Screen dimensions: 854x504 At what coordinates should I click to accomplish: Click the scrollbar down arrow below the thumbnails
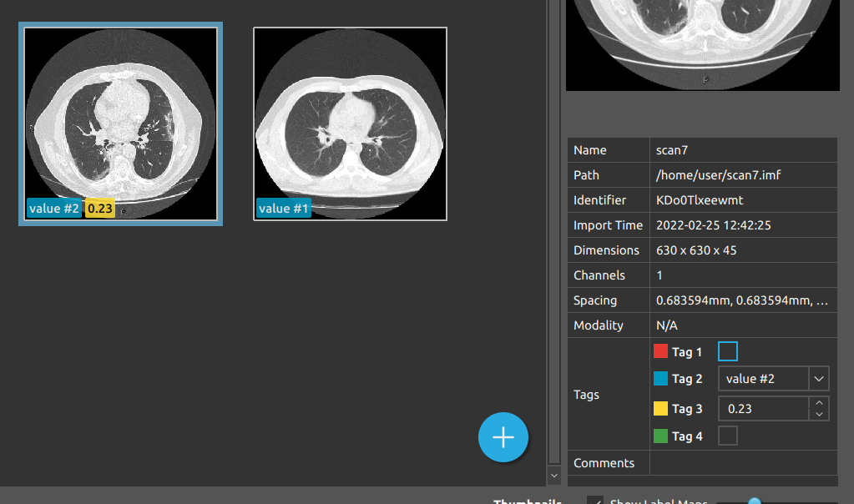click(x=554, y=476)
